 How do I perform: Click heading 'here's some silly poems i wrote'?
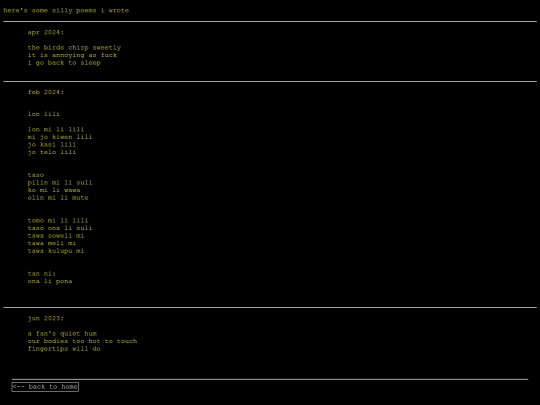coord(66,10)
